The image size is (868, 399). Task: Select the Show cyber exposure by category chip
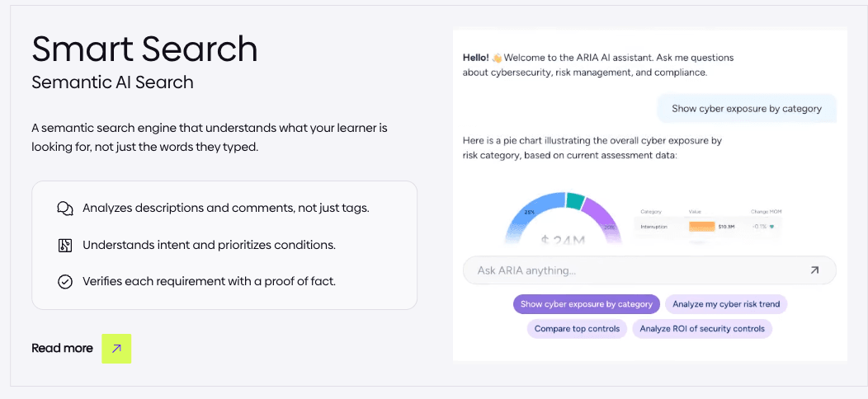coord(587,304)
